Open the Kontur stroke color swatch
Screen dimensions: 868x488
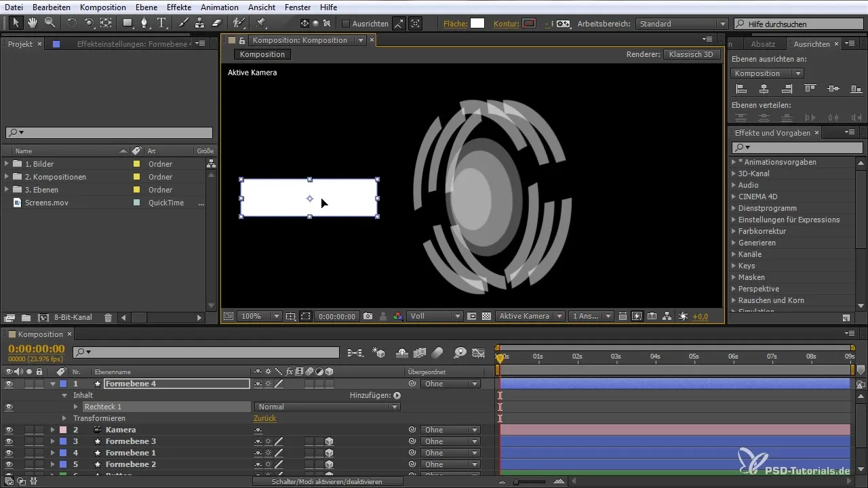[529, 23]
